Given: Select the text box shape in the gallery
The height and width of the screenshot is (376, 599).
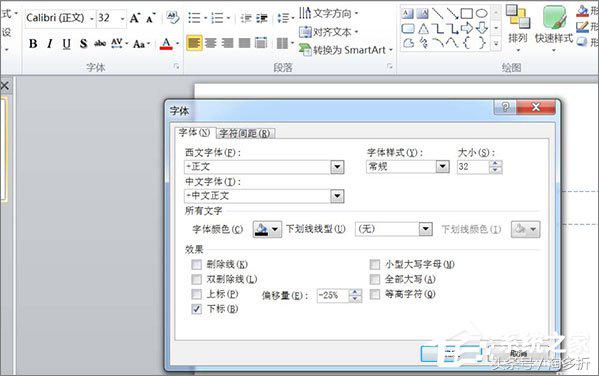Looking at the screenshot, I should coord(408,14).
